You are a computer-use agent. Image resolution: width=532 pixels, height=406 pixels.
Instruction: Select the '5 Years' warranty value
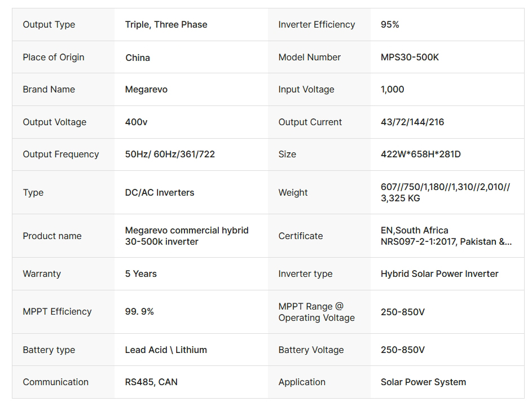pyautogui.click(x=141, y=274)
